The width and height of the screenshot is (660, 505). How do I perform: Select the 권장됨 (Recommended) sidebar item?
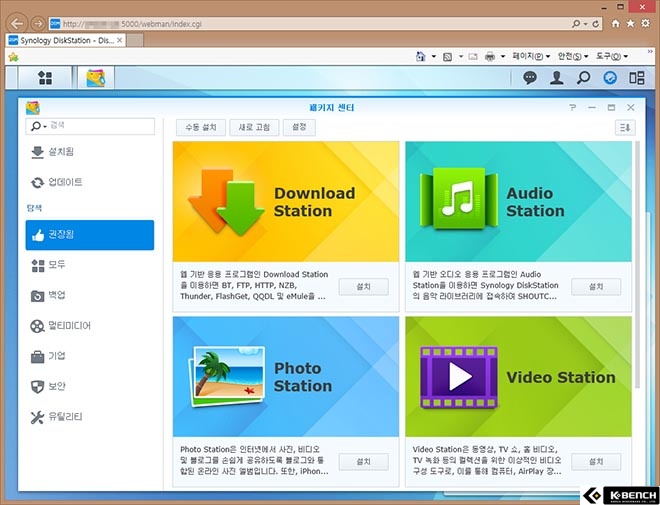click(x=90, y=235)
